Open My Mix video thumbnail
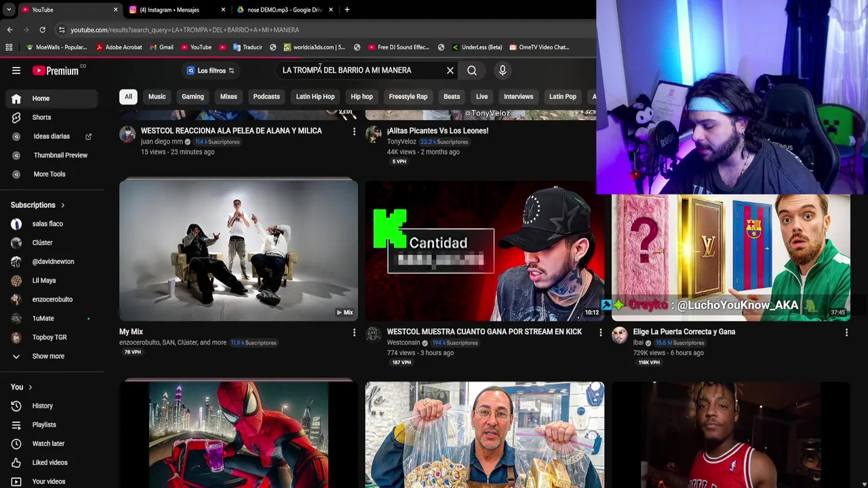 point(239,250)
